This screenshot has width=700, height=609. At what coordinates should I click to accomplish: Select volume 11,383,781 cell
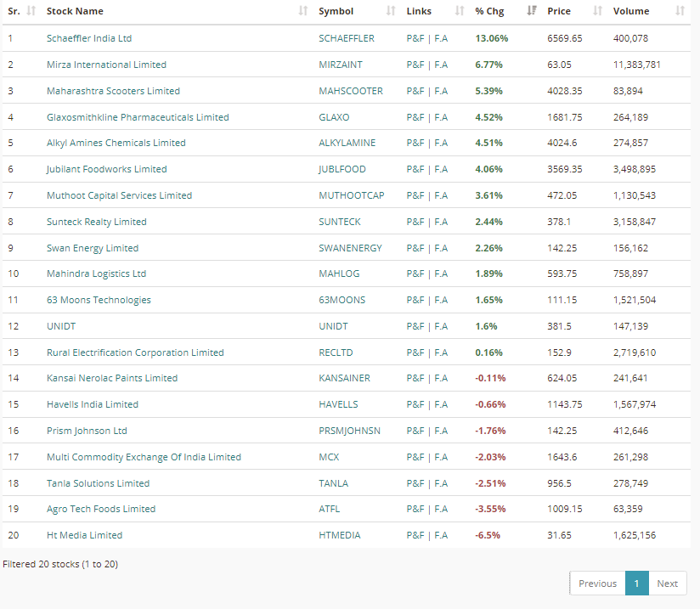636,65
